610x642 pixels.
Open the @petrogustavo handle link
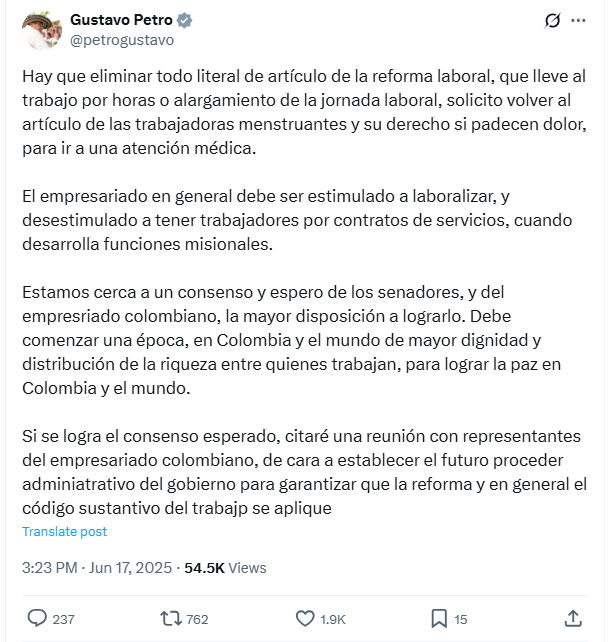[x=122, y=40]
